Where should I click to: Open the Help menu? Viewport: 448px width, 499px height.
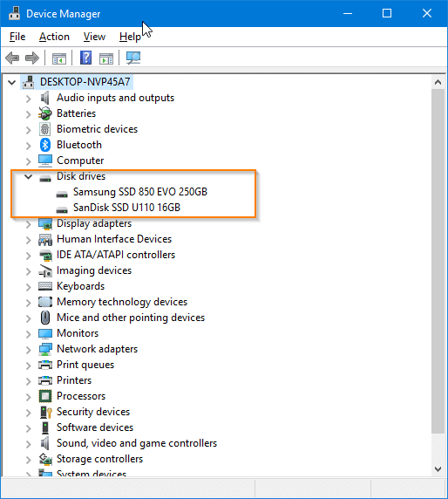point(130,37)
